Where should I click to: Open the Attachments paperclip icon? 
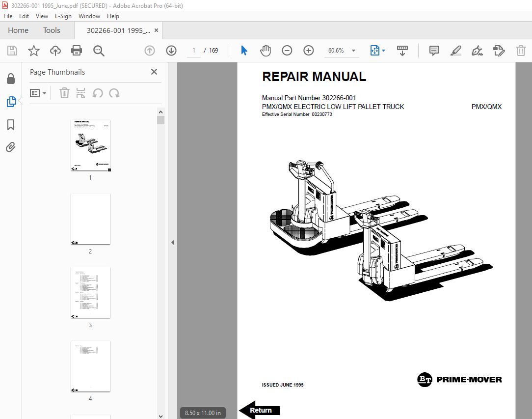point(10,147)
